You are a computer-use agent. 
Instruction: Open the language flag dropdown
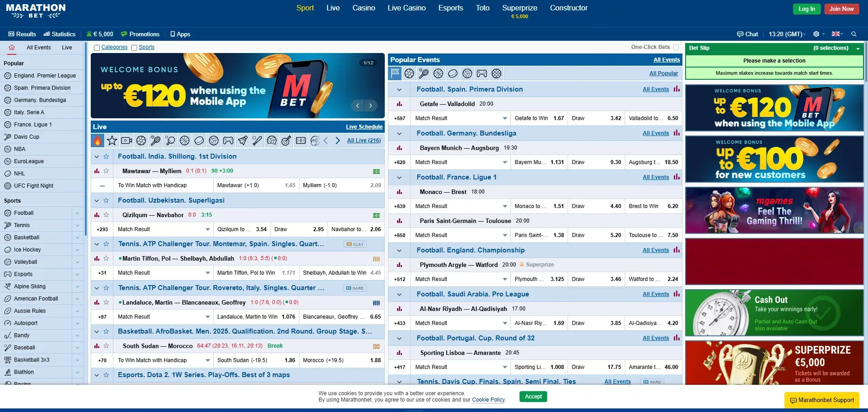[837, 34]
